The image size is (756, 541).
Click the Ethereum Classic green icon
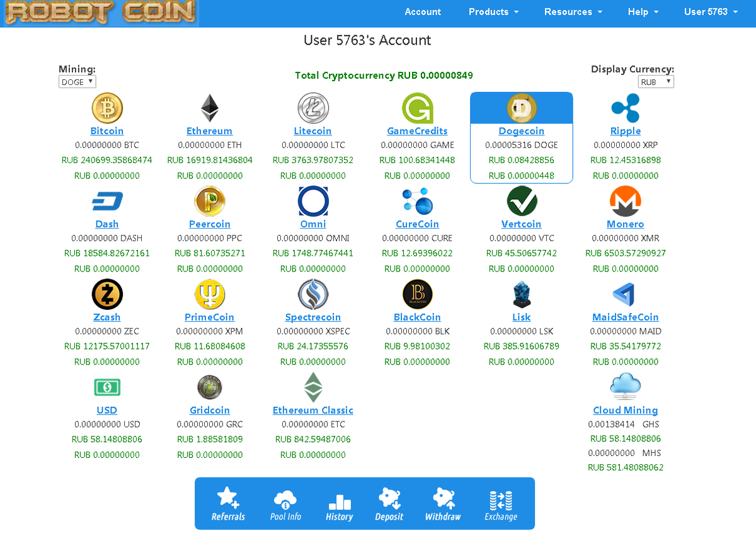point(313,387)
